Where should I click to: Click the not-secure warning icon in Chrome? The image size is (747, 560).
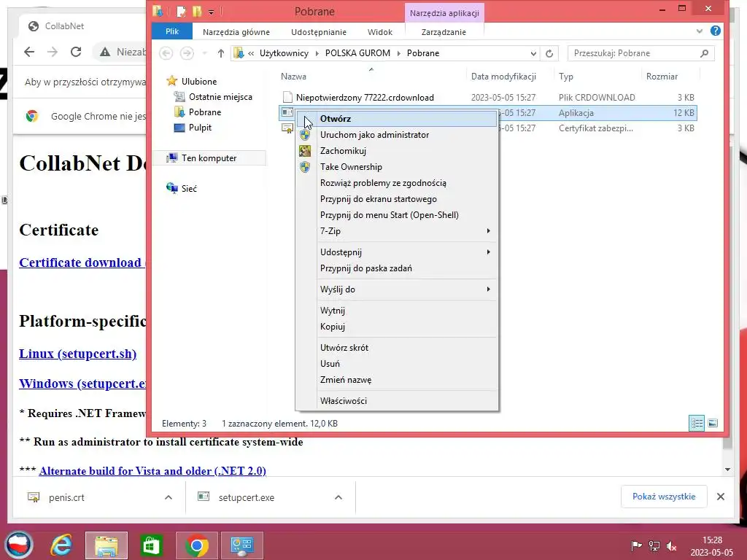pos(105,52)
